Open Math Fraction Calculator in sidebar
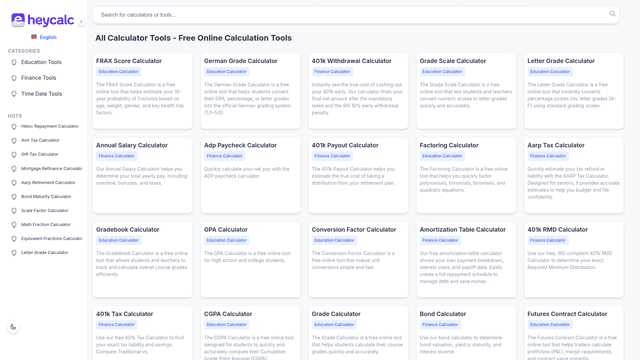This screenshot has width=640, height=360. coord(46,224)
